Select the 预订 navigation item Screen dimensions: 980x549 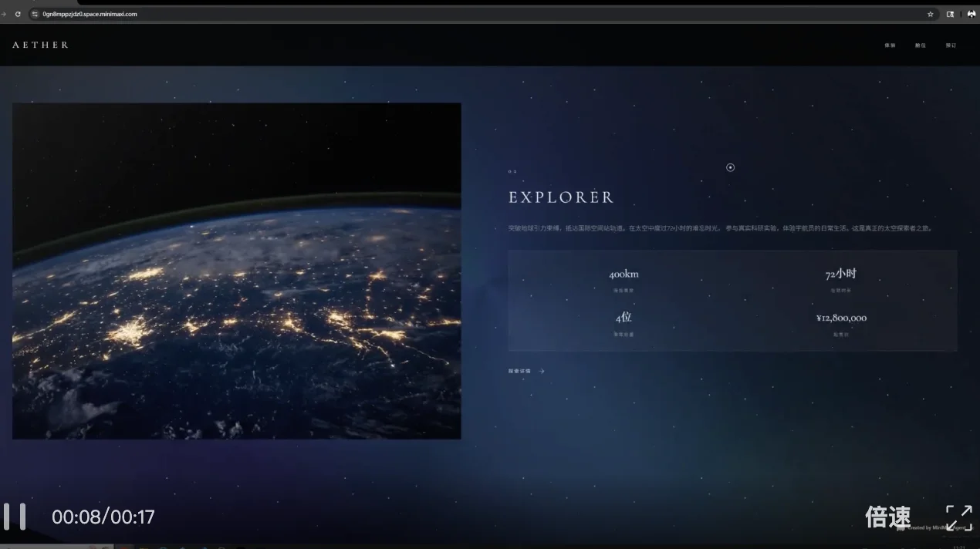point(951,45)
